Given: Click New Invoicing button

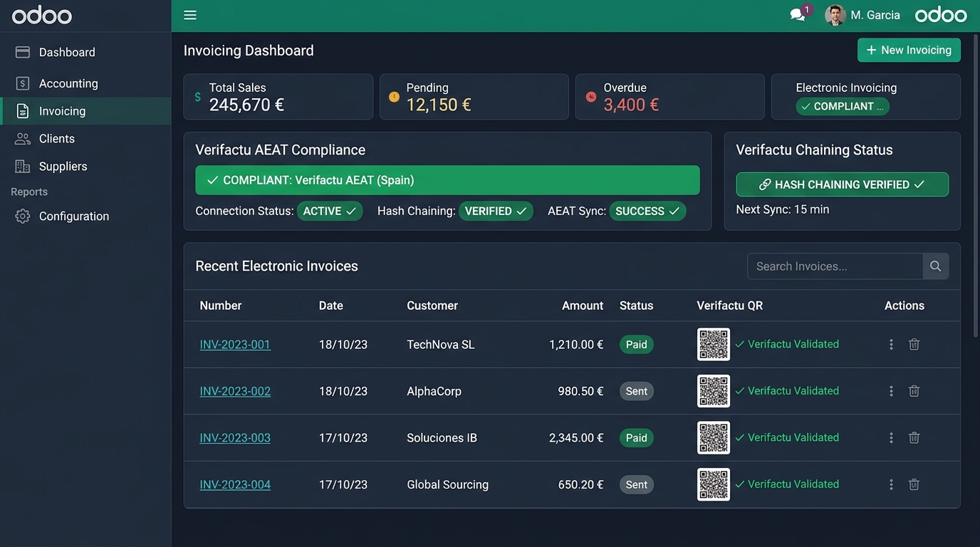Looking at the screenshot, I should pos(909,50).
